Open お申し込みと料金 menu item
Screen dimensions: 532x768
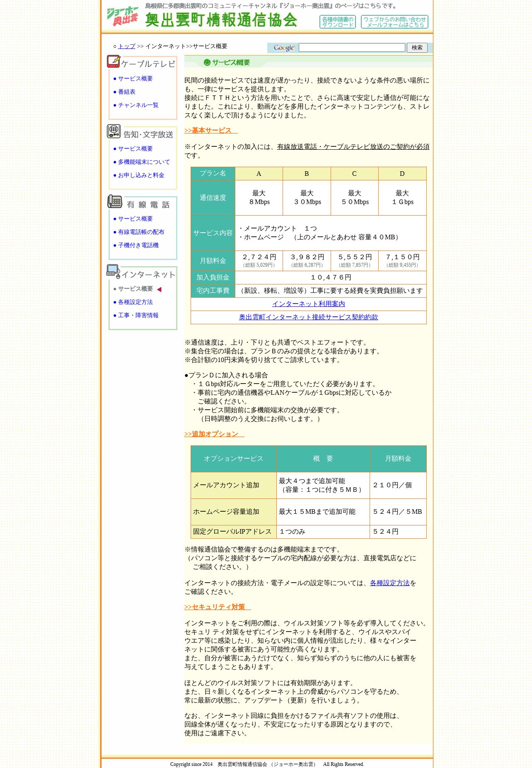pyautogui.click(x=141, y=175)
